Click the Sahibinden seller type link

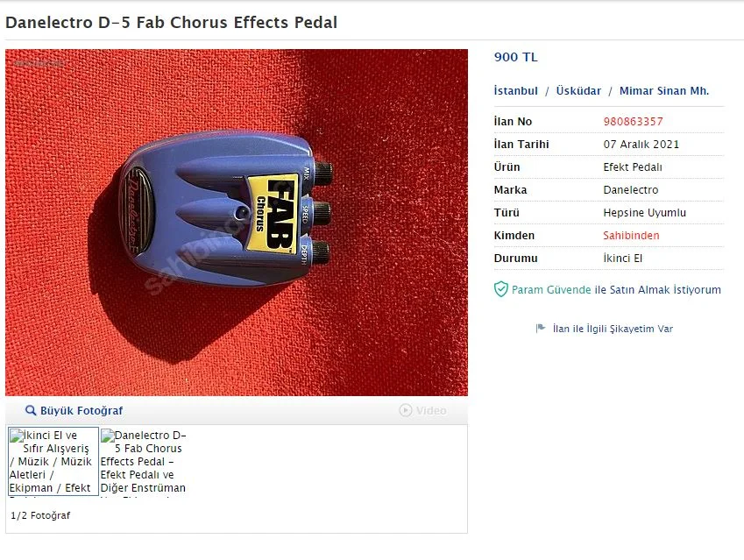pos(631,236)
